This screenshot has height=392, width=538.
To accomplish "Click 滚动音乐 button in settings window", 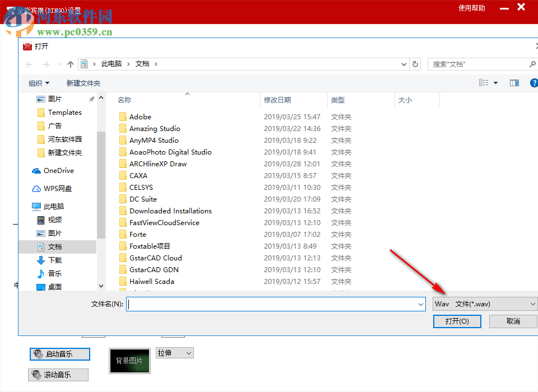I will coord(58,375).
